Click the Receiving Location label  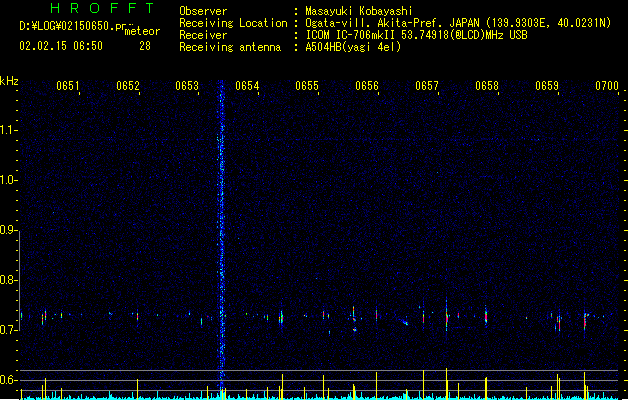(233, 23)
